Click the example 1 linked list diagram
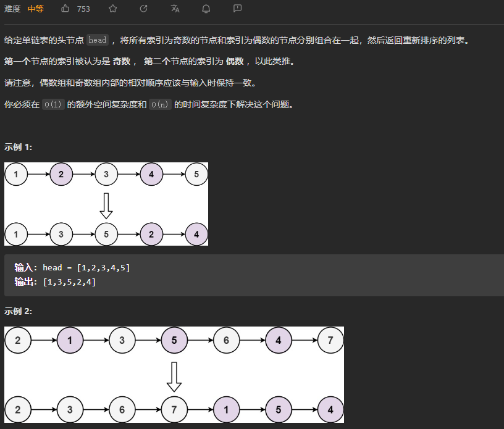This screenshot has height=429, width=504. coord(106,204)
